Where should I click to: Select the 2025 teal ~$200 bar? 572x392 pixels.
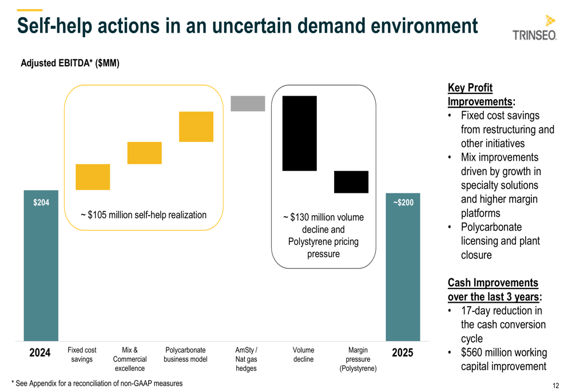[x=403, y=267]
